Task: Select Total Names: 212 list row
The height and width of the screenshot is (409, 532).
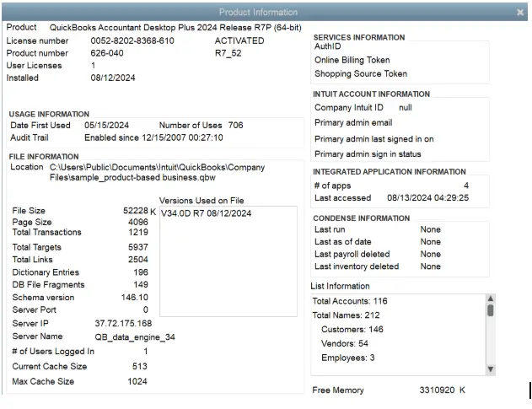Action: [x=346, y=315]
